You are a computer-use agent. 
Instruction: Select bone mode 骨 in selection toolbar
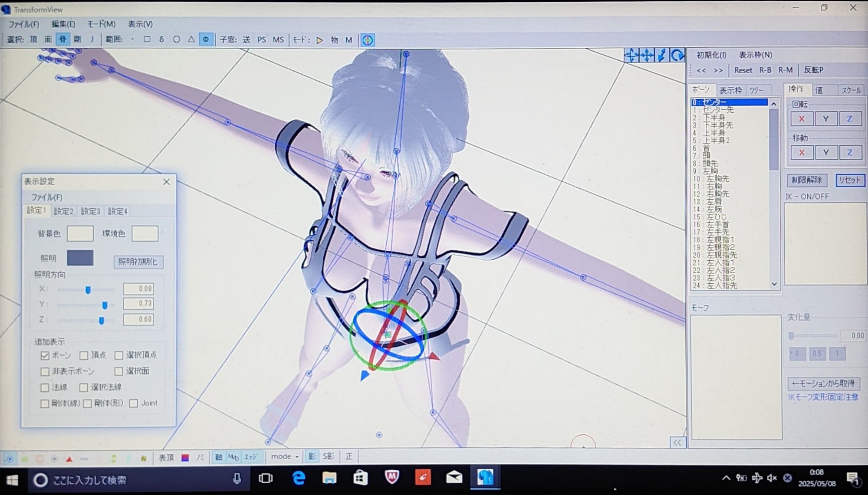(x=63, y=39)
